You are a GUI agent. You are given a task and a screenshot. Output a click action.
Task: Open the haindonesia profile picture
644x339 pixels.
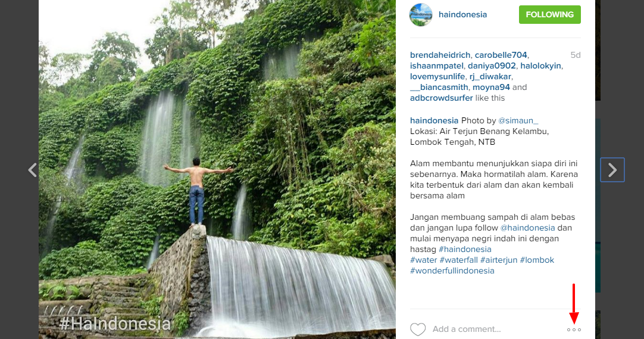421,14
